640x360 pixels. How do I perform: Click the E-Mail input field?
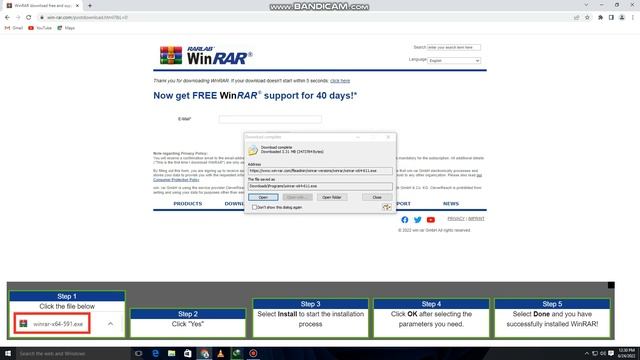[270, 119]
